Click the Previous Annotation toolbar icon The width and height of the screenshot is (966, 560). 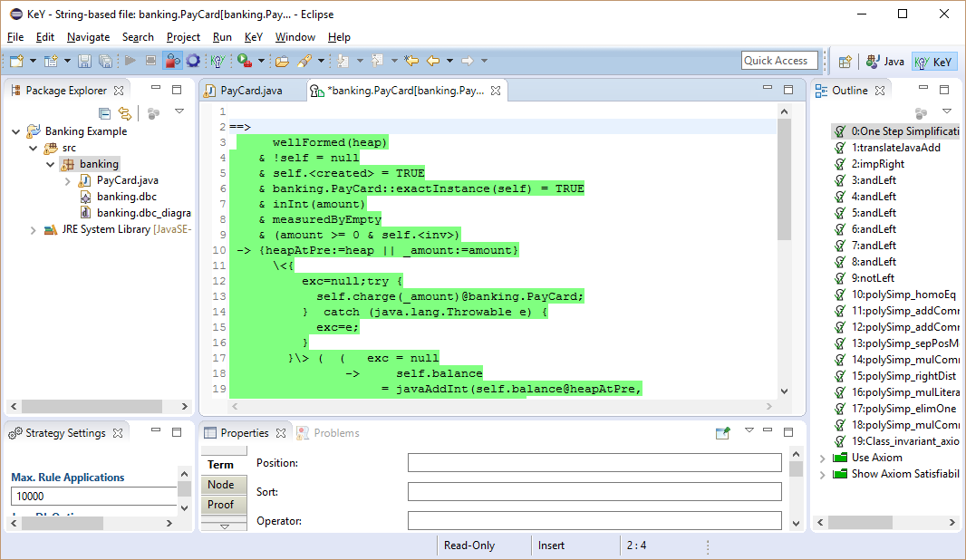point(378,61)
